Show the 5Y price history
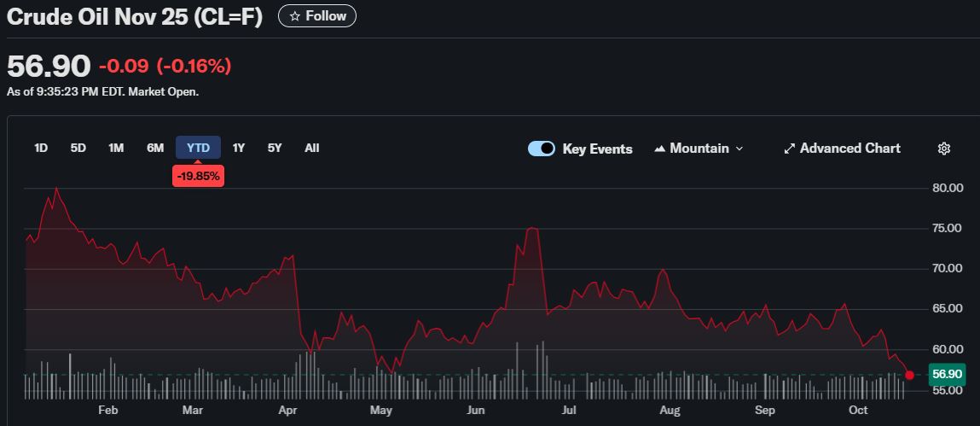Viewport: 980px width, 426px height. (275, 148)
